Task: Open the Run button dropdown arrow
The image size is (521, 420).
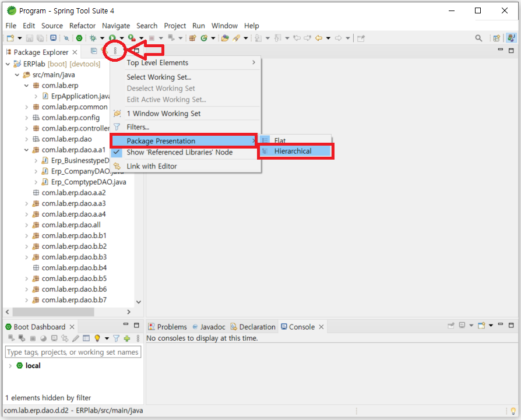Action: pos(122,38)
